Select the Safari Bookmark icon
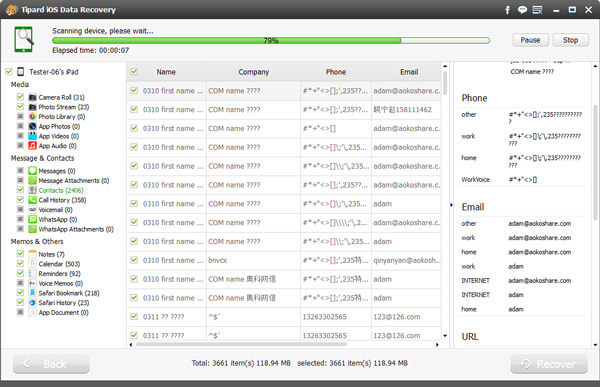This screenshot has width=600, height=387. click(x=33, y=293)
